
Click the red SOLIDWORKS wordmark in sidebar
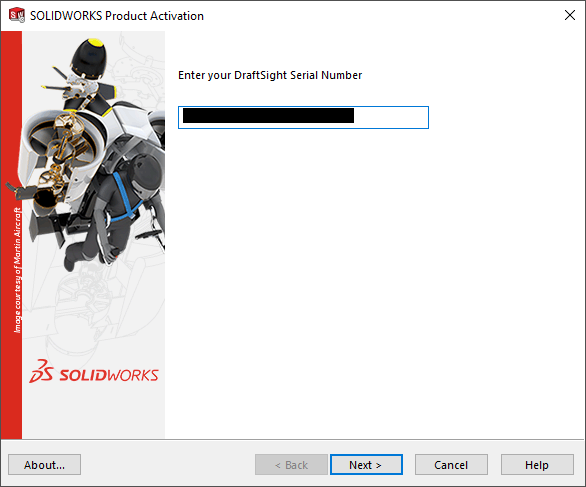click(109, 375)
